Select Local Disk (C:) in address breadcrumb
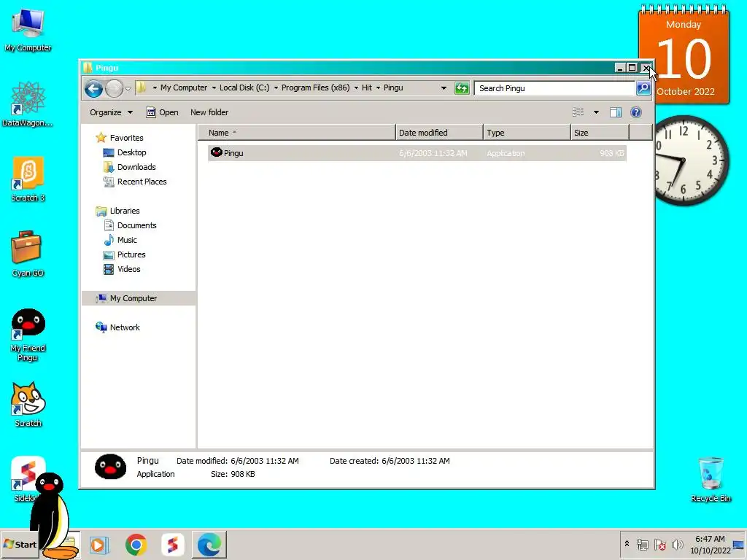747x560 pixels. click(x=244, y=87)
